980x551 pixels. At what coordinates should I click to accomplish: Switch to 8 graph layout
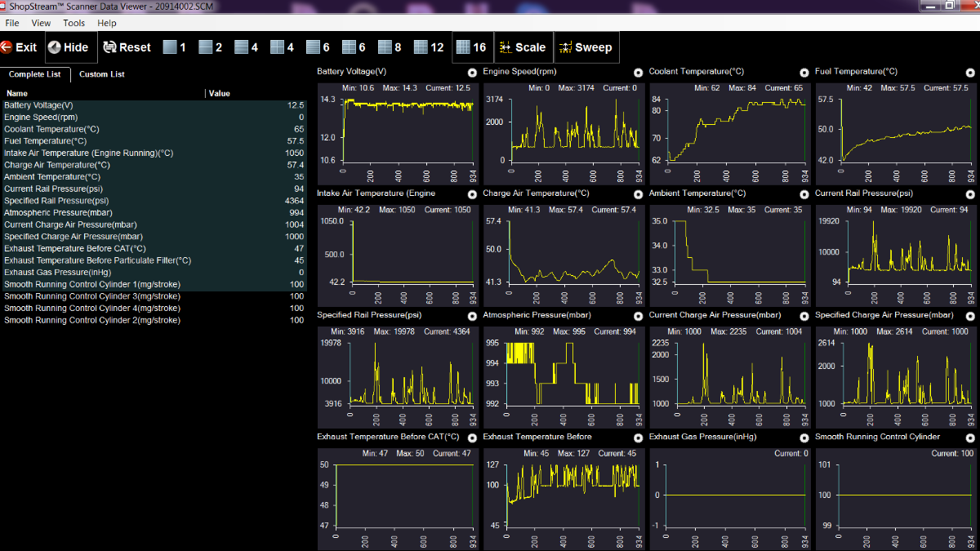pos(390,47)
